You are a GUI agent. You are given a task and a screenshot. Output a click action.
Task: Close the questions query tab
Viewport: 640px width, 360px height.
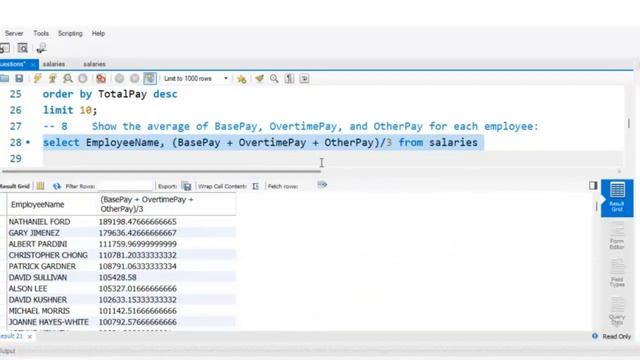coord(33,64)
